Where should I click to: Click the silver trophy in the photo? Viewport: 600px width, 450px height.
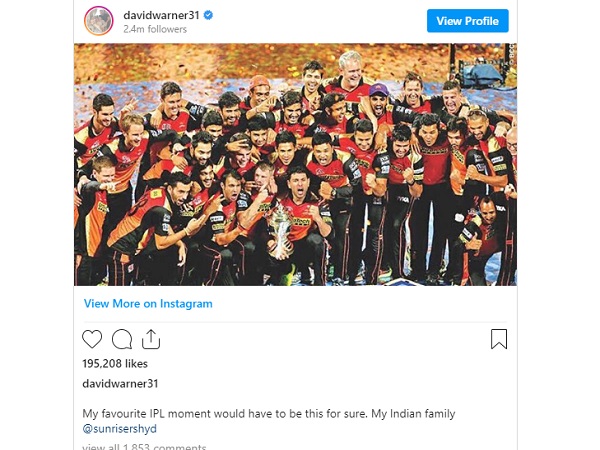click(x=281, y=232)
